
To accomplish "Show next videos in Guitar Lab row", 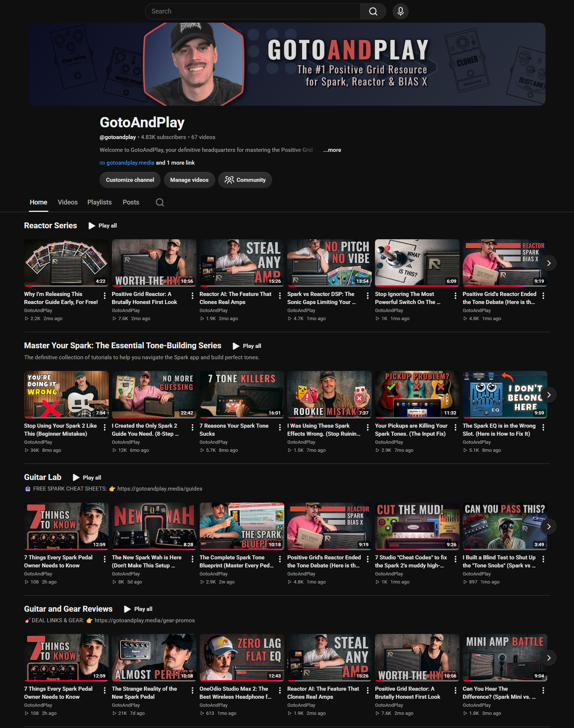I will [549, 526].
